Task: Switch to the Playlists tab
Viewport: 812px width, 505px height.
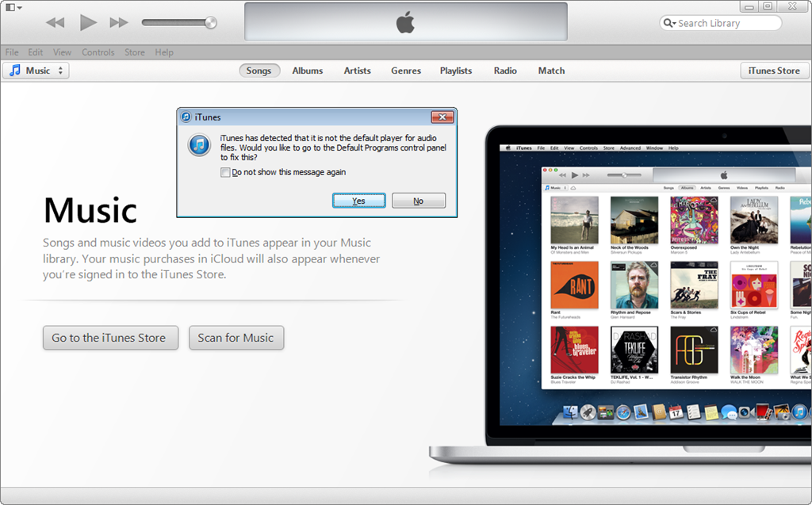Action: pyautogui.click(x=456, y=71)
